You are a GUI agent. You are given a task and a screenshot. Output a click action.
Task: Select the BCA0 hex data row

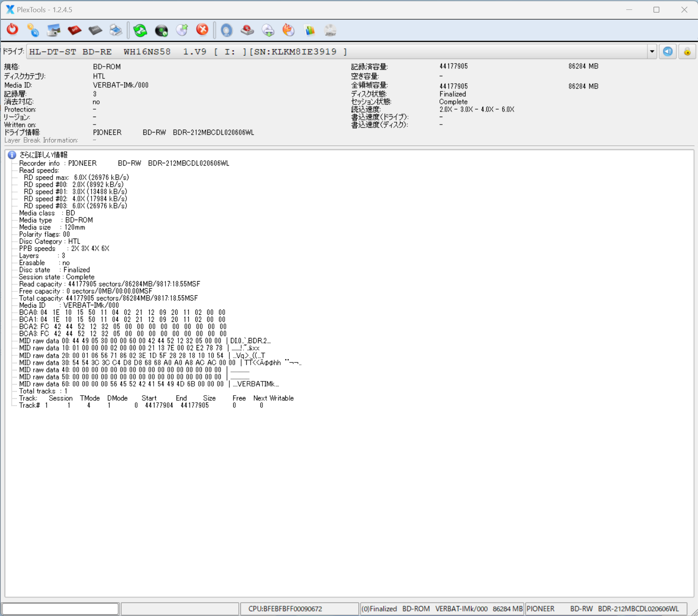(122, 312)
